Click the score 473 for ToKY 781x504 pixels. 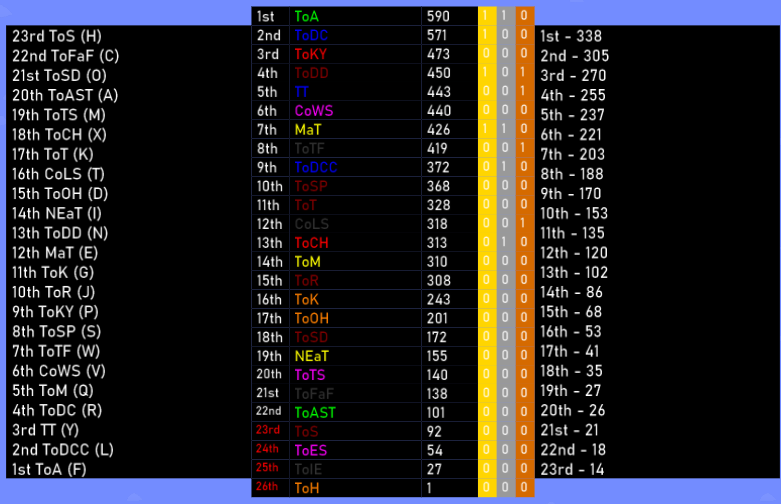pos(438,54)
